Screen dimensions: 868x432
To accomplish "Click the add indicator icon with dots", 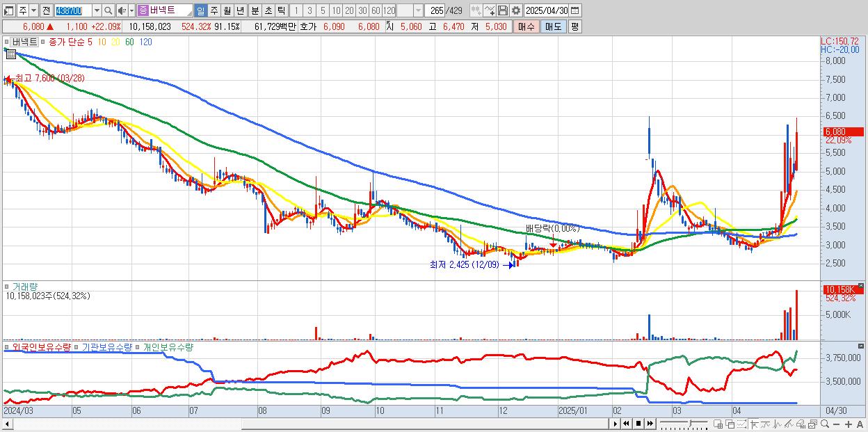I will pos(476,10).
